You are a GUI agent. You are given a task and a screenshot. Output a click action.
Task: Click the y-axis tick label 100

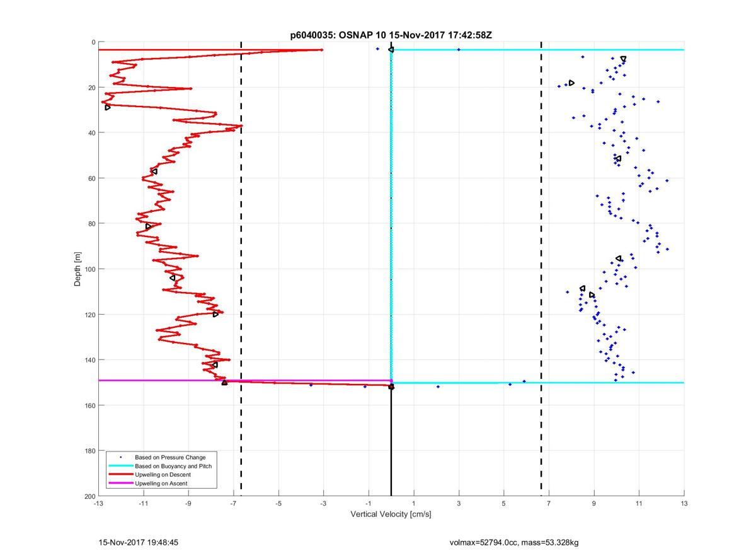tap(89, 269)
